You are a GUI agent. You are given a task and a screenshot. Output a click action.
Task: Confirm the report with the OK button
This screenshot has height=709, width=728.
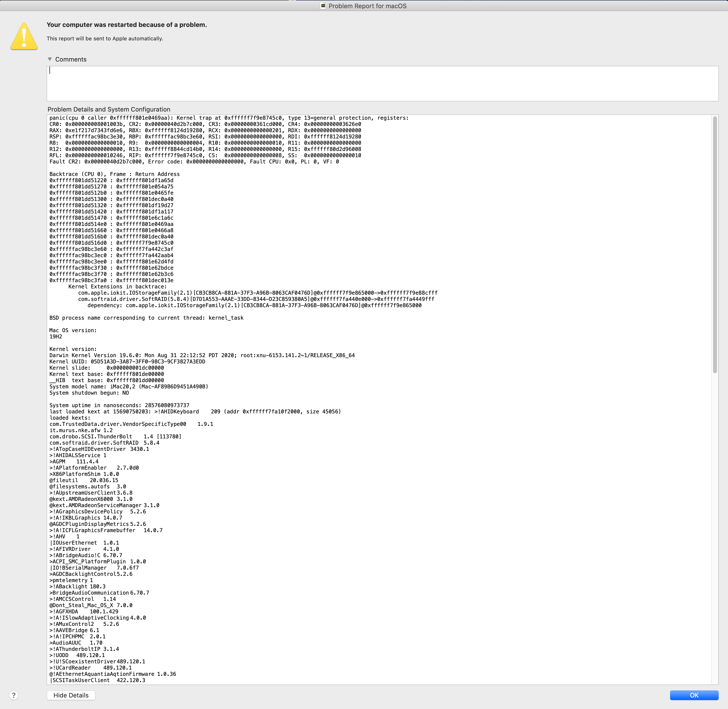point(694,695)
